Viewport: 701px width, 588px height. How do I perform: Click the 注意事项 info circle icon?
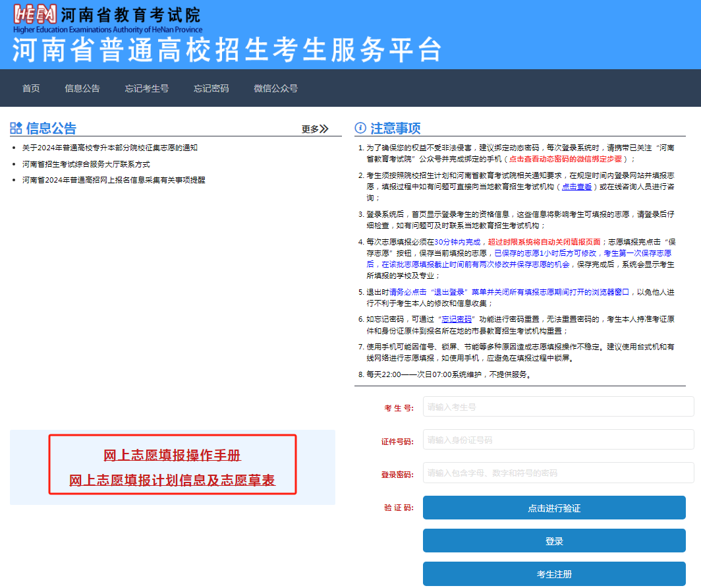360,128
